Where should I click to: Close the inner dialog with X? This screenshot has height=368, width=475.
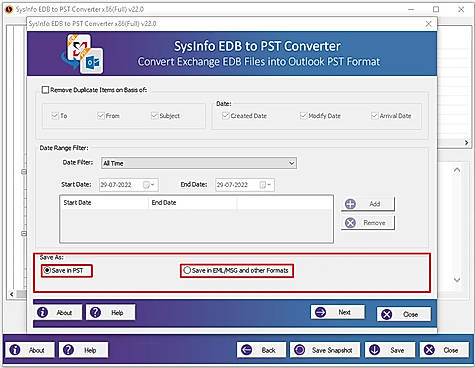[x=428, y=24]
